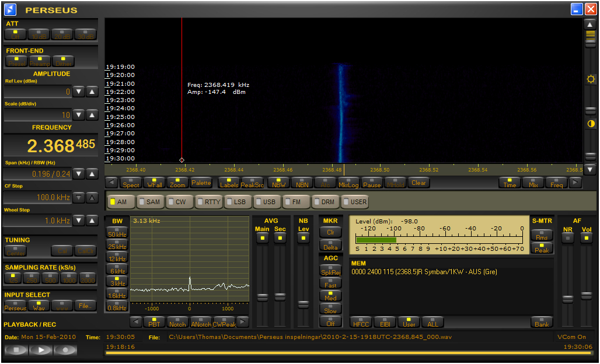Select the 250 kS/s sampling rate
This screenshot has width=600, height=364.
click(x=32, y=278)
